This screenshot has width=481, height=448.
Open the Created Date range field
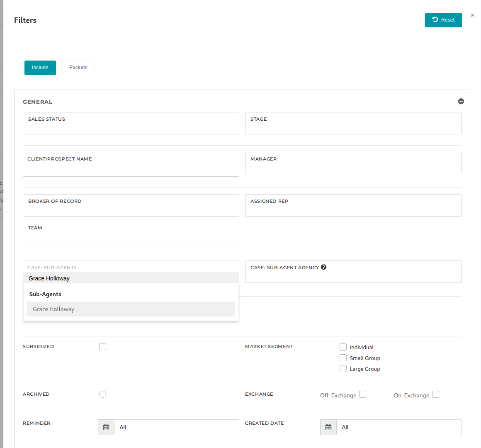pos(399,427)
